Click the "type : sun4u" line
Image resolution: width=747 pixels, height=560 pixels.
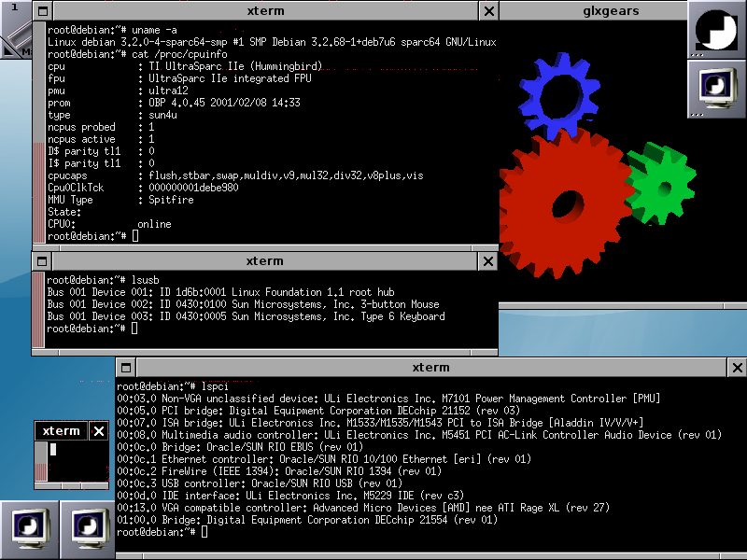coord(112,115)
